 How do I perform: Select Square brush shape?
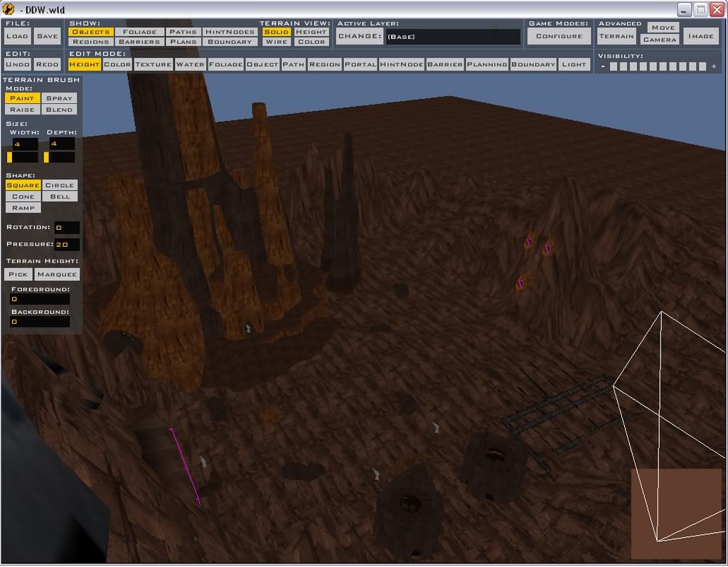click(x=23, y=186)
